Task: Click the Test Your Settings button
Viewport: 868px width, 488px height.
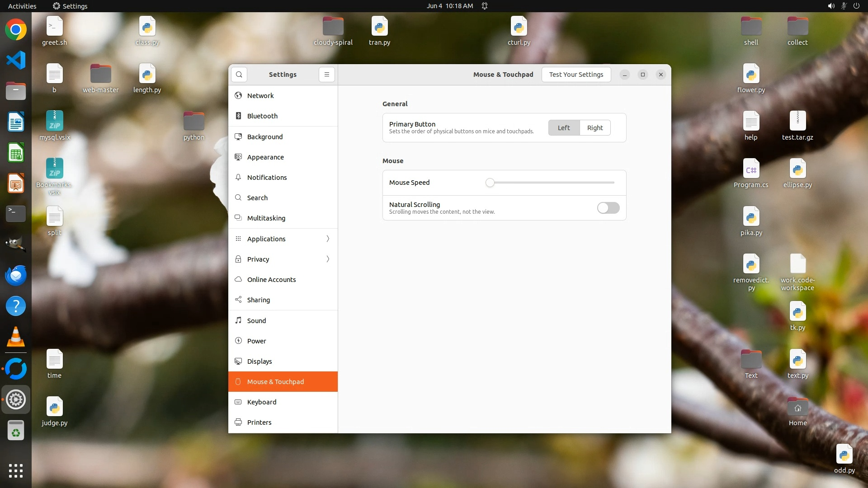Action: tap(576, 75)
